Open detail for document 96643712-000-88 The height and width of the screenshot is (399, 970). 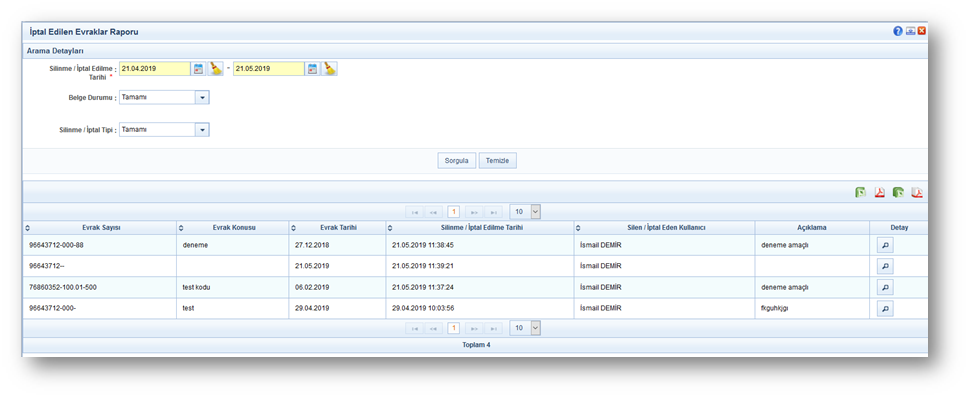coord(885,245)
